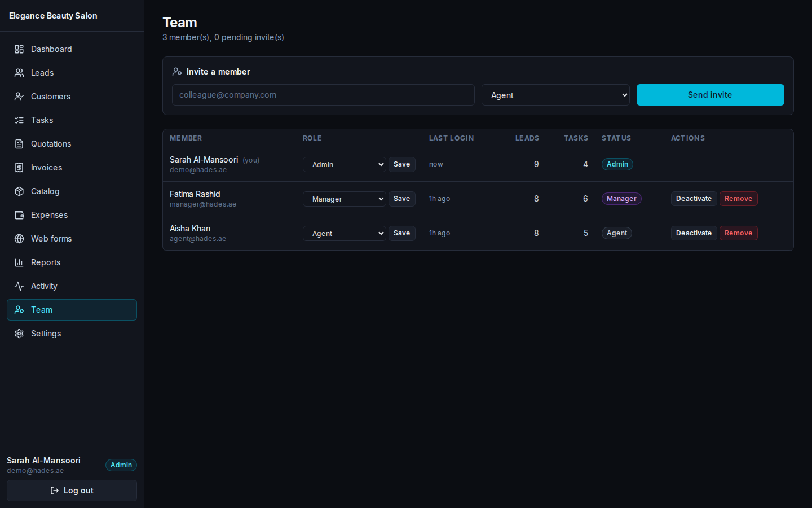Navigate to Customers
This screenshot has height=508, width=812.
(x=72, y=97)
